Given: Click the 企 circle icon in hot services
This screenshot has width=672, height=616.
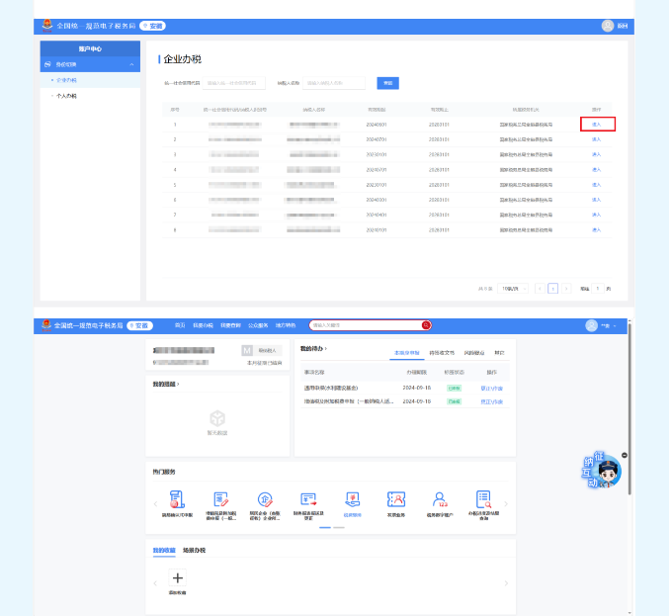Looking at the screenshot, I should (265, 500).
